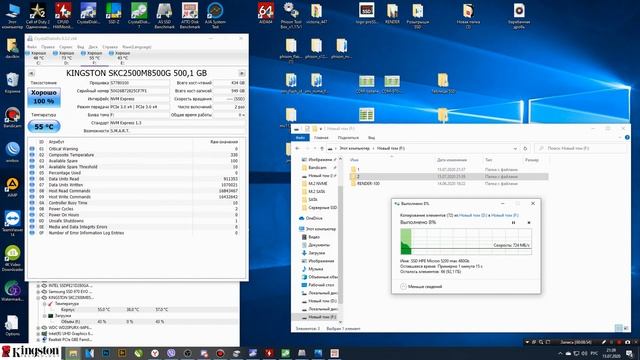640x360 pixels.
Task: Open the Корзина recycle bin icon
Action: [x=12, y=83]
